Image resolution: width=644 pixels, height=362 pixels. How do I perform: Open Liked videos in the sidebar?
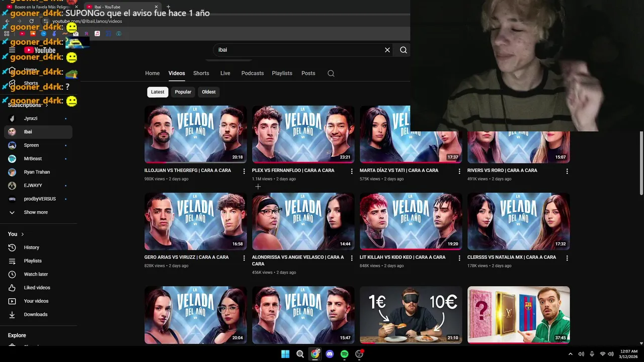tap(38, 288)
